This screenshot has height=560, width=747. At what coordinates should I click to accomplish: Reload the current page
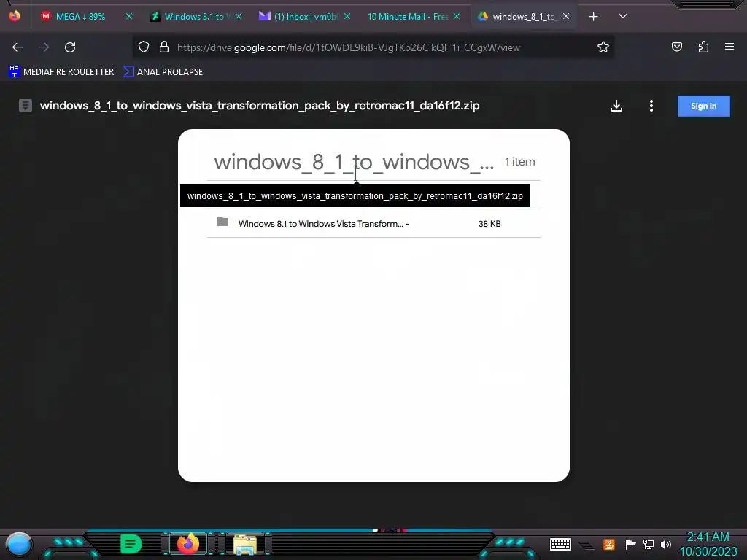(x=70, y=47)
